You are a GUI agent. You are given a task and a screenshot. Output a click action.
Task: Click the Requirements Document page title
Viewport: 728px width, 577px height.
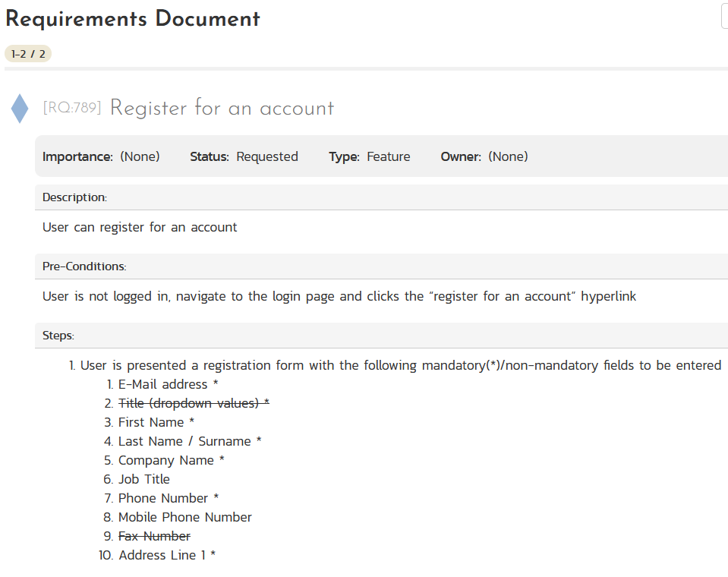pos(133,19)
